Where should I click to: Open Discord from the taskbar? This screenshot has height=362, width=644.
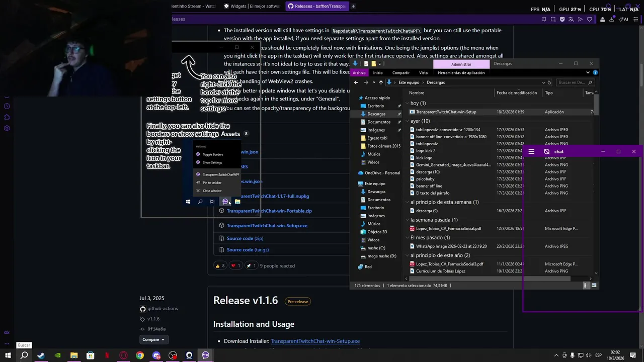(x=156, y=355)
